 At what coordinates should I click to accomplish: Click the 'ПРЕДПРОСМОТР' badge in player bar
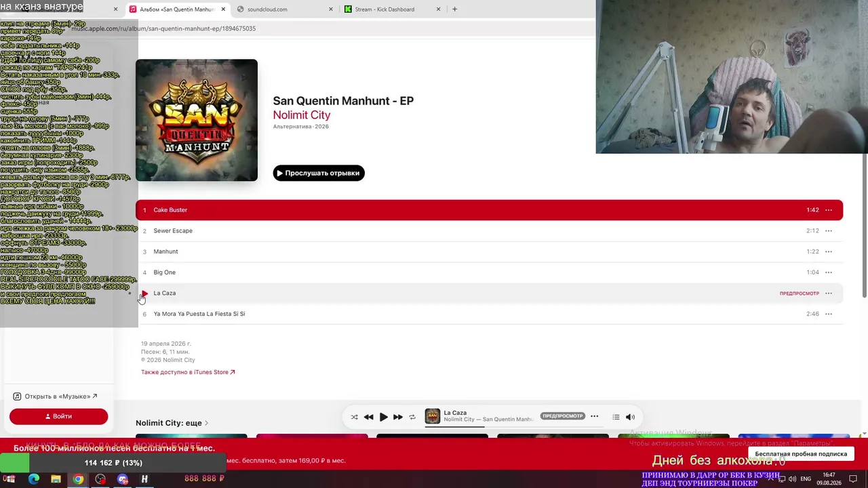563,416
